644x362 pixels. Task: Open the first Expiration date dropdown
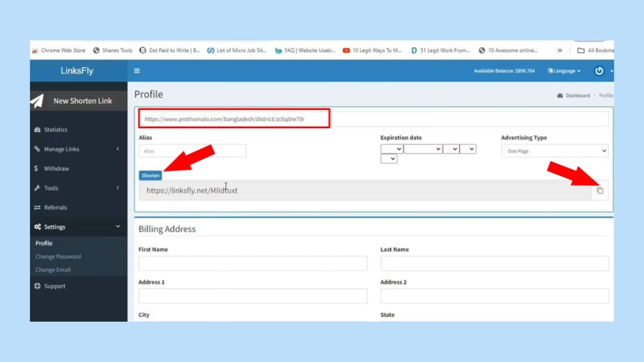click(392, 149)
